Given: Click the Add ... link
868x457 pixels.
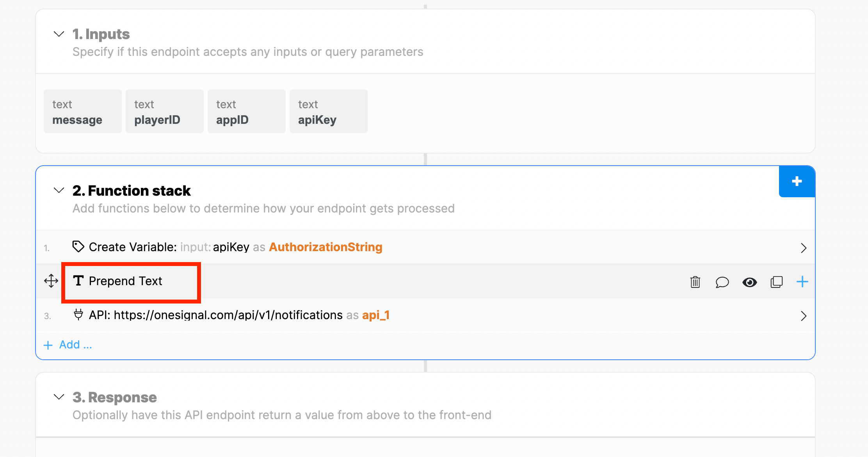Looking at the screenshot, I should 68,345.
